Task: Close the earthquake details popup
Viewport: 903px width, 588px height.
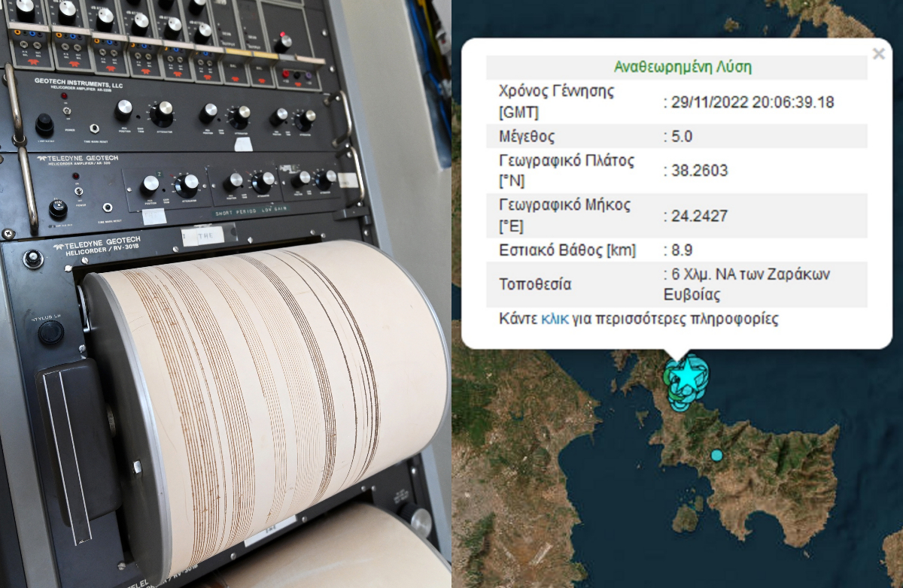Action: (878, 53)
